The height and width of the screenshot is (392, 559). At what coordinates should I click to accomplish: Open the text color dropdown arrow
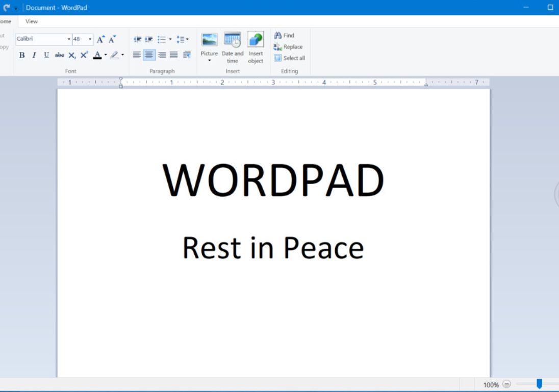coord(106,55)
